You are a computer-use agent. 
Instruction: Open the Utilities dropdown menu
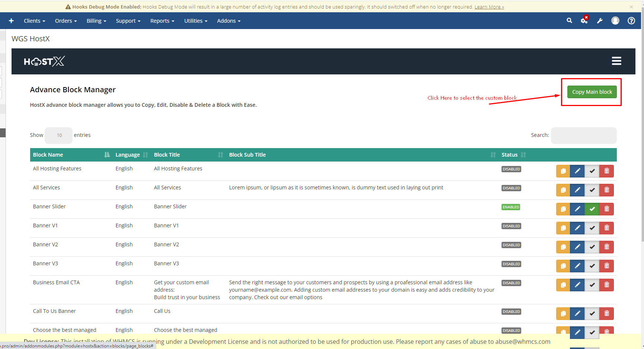pos(196,21)
